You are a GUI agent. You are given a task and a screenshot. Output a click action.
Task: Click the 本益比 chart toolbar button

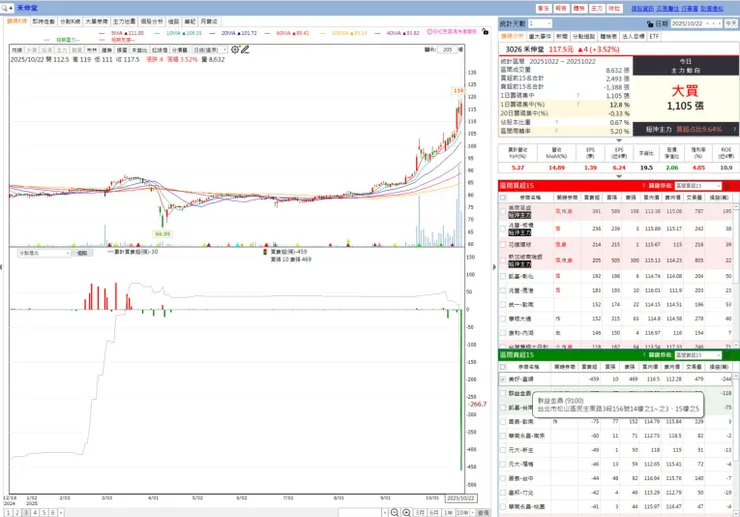(x=138, y=50)
